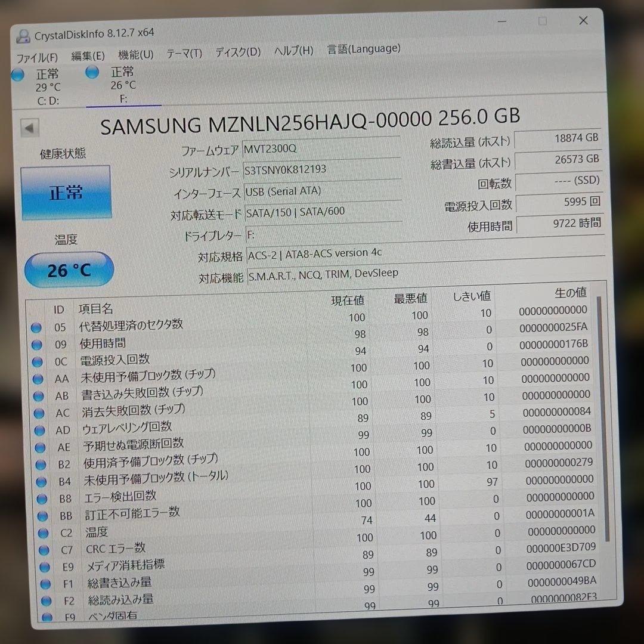Click the left arrow to view previous disk
The height and width of the screenshot is (644, 644).
pos(29,127)
